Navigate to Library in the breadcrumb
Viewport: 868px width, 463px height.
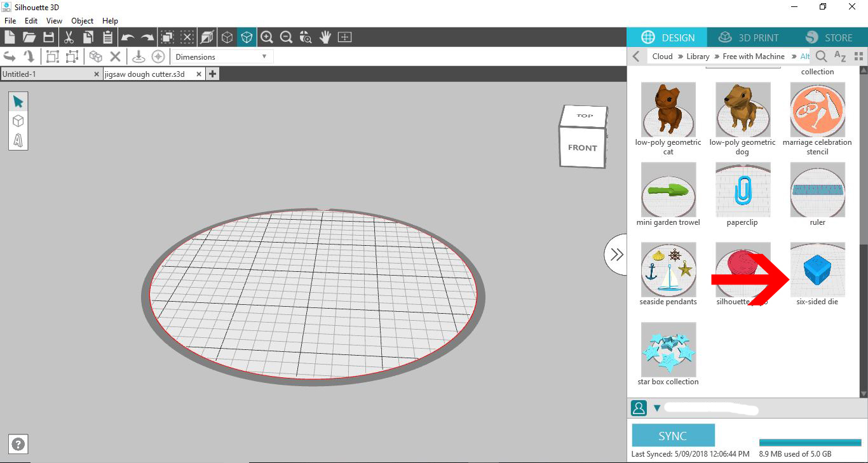tap(698, 57)
